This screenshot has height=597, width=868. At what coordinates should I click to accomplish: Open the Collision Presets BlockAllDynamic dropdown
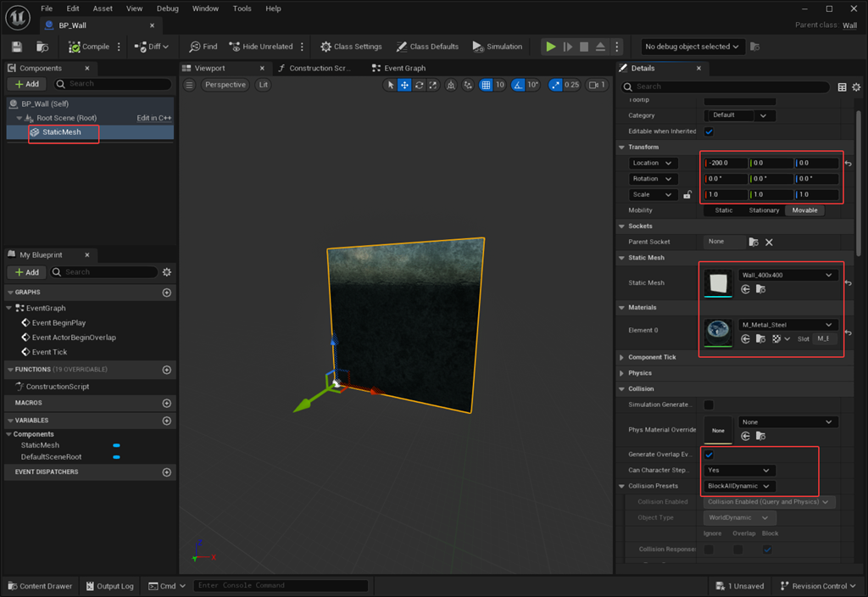coord(738,486)
